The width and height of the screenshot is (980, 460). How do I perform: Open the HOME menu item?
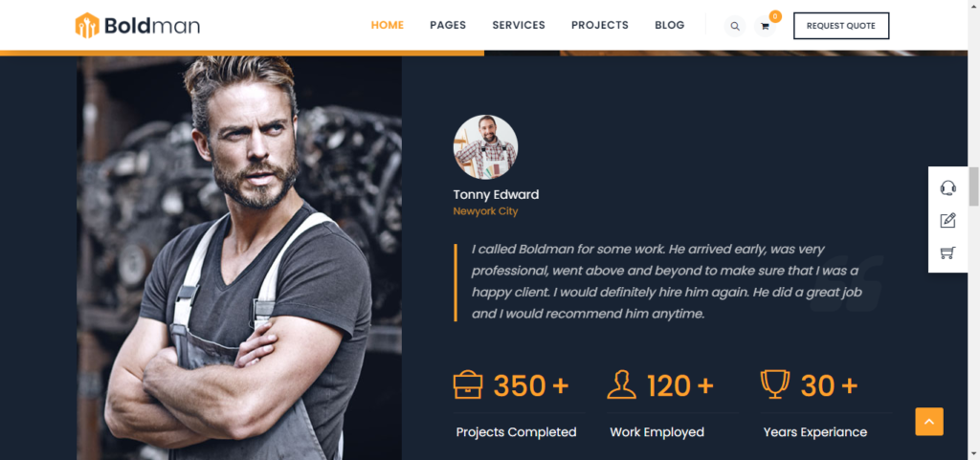(388, 26)
